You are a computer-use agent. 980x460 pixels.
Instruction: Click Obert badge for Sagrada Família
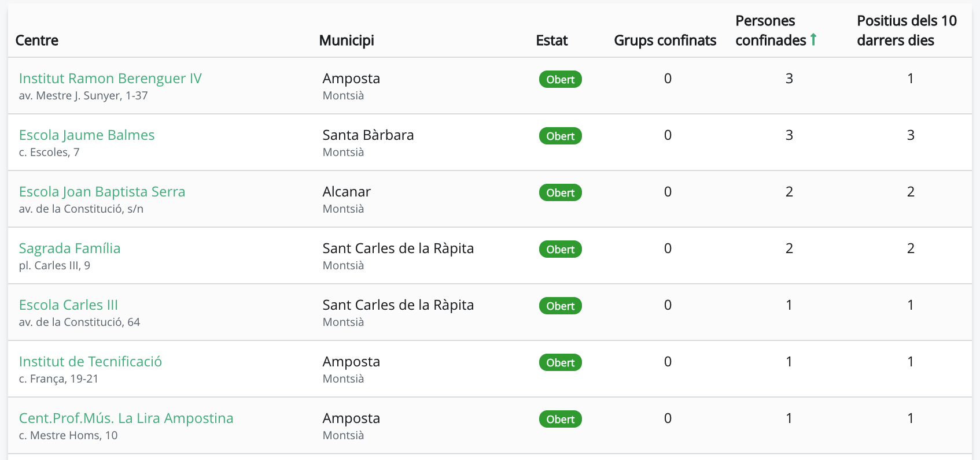tap(560, 250)
